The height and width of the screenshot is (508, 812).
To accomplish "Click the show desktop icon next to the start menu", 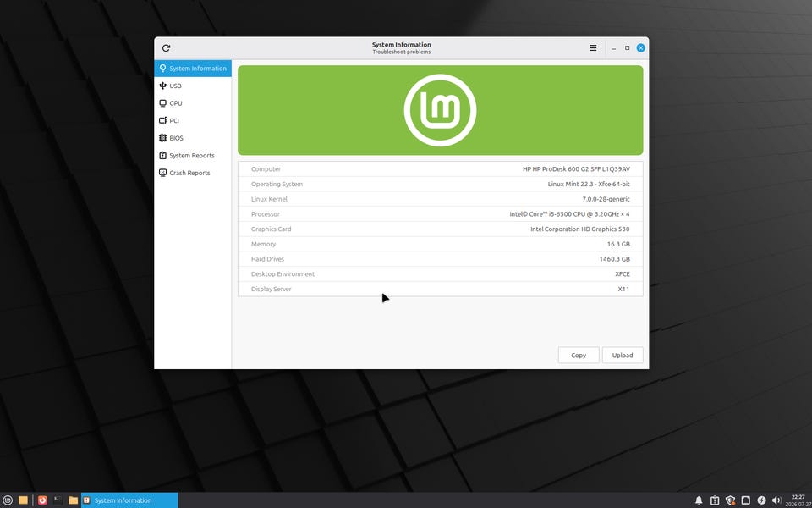I will click(x=24, y=500).
